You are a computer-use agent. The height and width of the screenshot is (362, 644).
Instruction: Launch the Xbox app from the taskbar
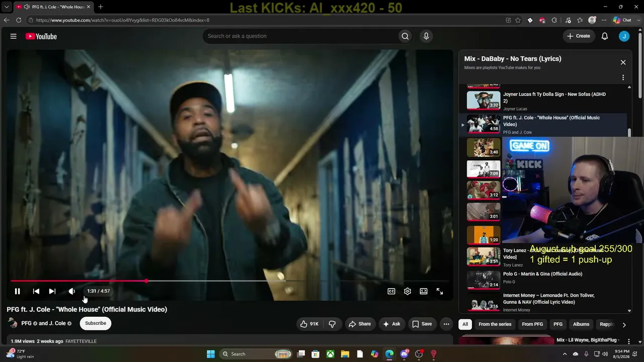330,354
